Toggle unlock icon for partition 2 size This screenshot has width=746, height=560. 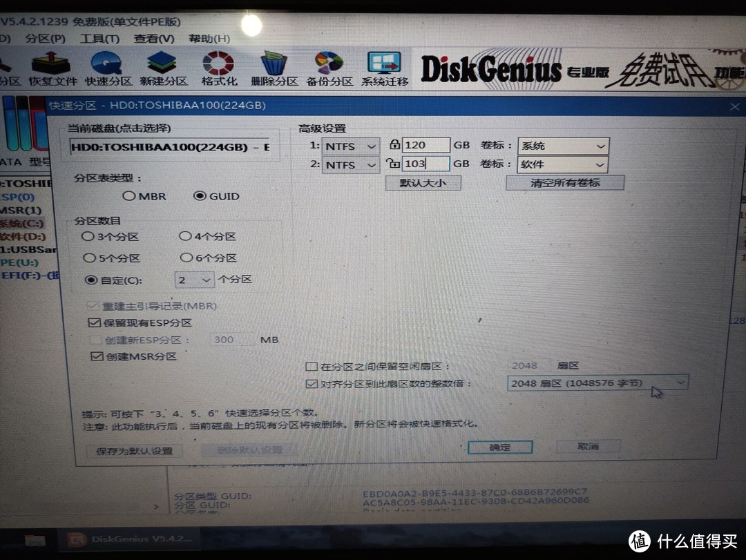click(x=392, y=164)
